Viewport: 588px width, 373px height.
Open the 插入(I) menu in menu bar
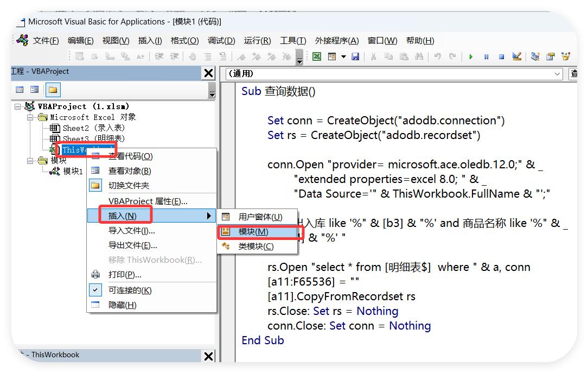[150, 41]
